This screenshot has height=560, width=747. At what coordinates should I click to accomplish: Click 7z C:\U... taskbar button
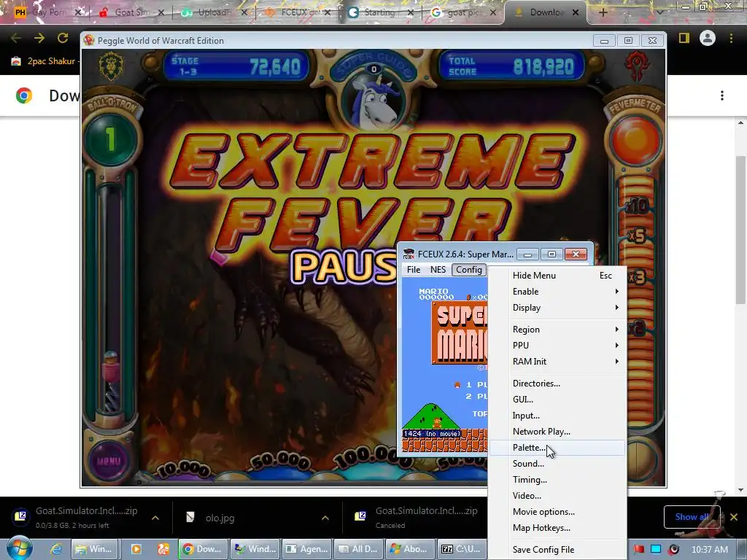(x=461, y=549)
